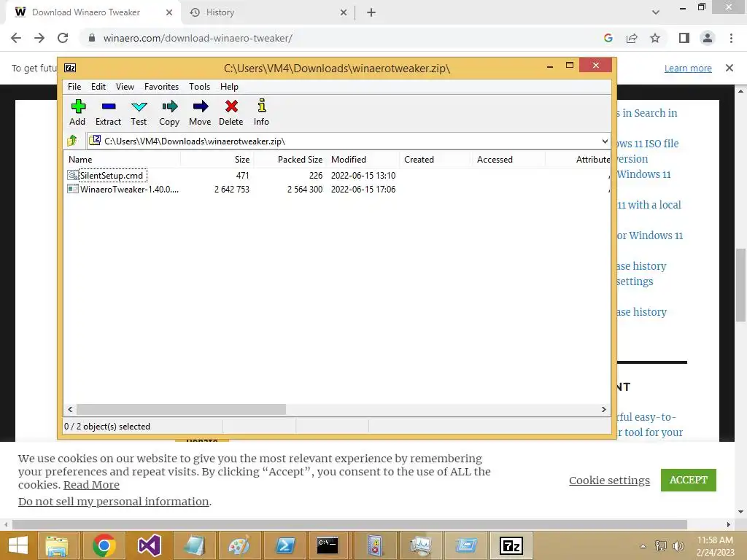Click Do not sell my personal information
Image resolution: width=747 pixels, height=560 pixels.
[x=113, y=502]
